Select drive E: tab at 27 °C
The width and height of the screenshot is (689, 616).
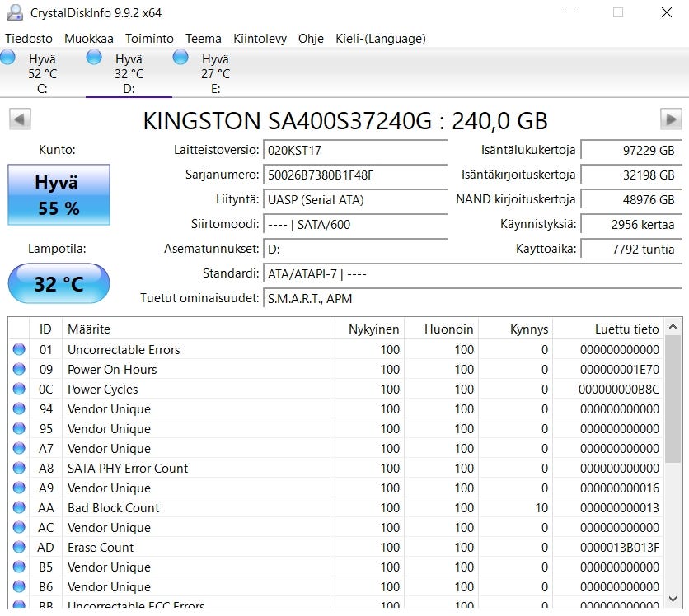click(215, 73)
